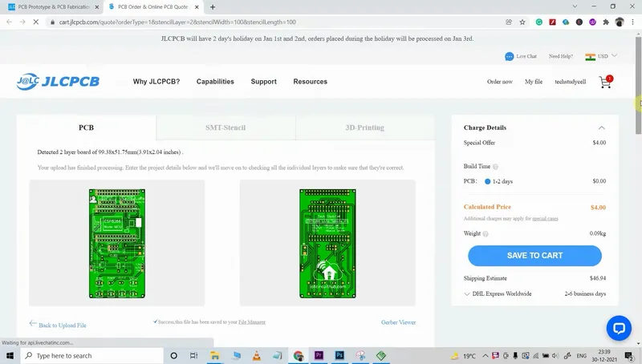The image size is (642, 364).
Task: Click the SAVE TO CART button
Action: tap(534, 256)
